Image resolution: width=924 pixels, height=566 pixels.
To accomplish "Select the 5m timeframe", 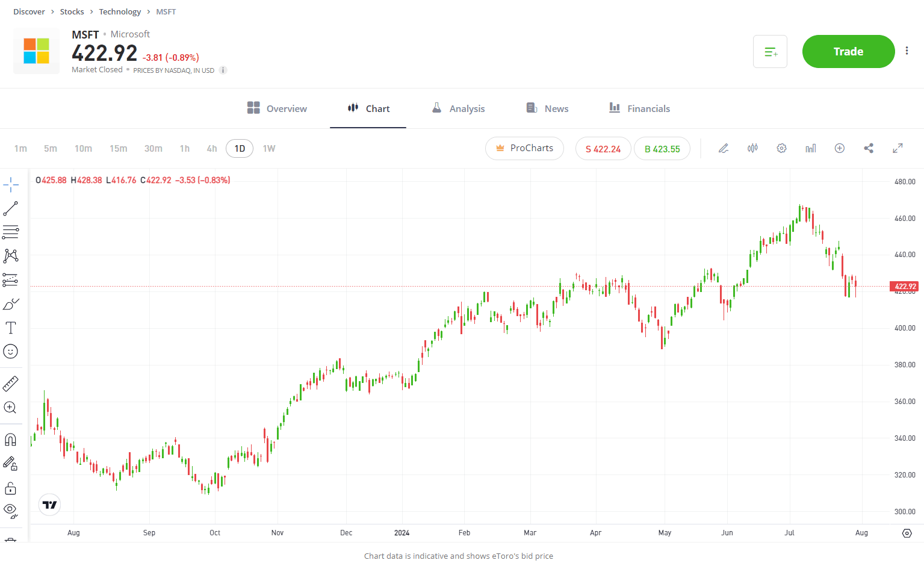I will click(51, 148).
